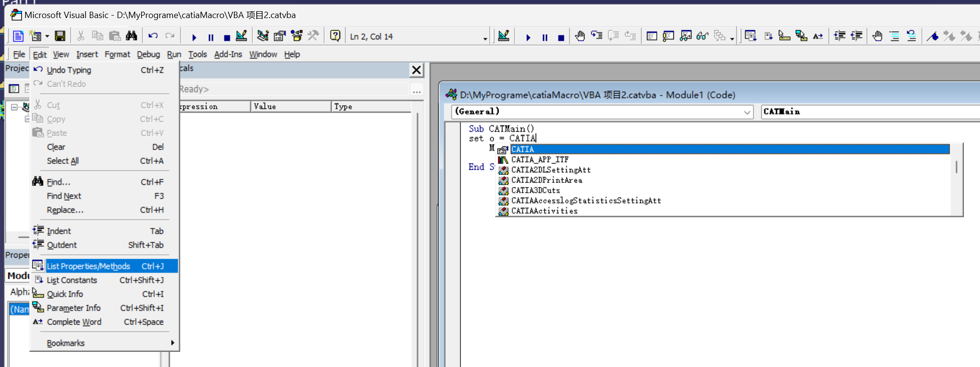
Task: Click Parameter Info icon in Edit toolbar
Action: click(x=801, y=36)
